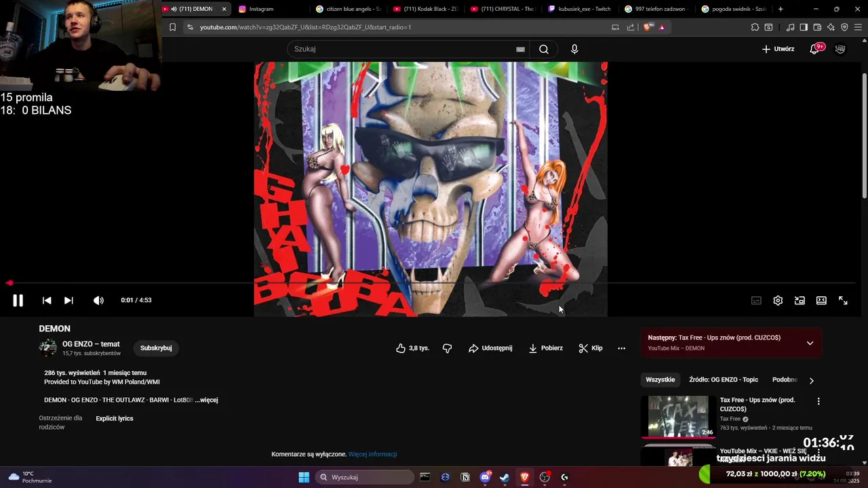Bookmark this page icon
The image size is (868, 488).
click(x=172, y=27)
